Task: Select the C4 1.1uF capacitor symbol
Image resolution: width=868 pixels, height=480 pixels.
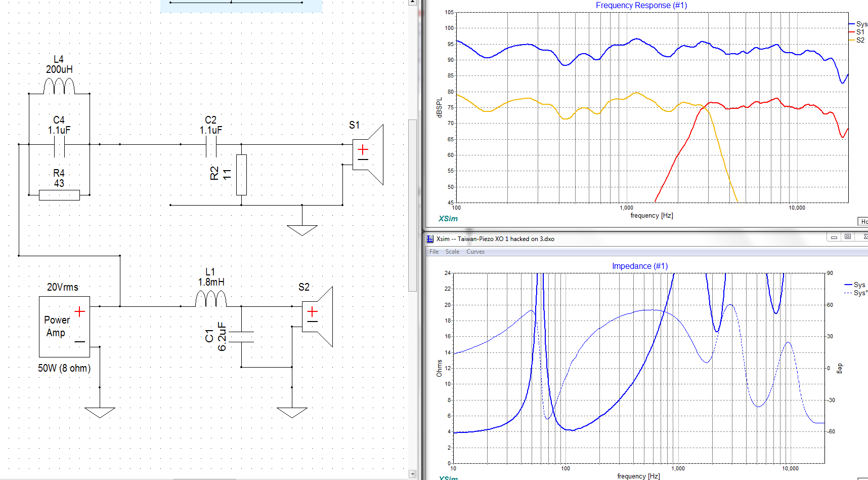Action: [59, 147]
